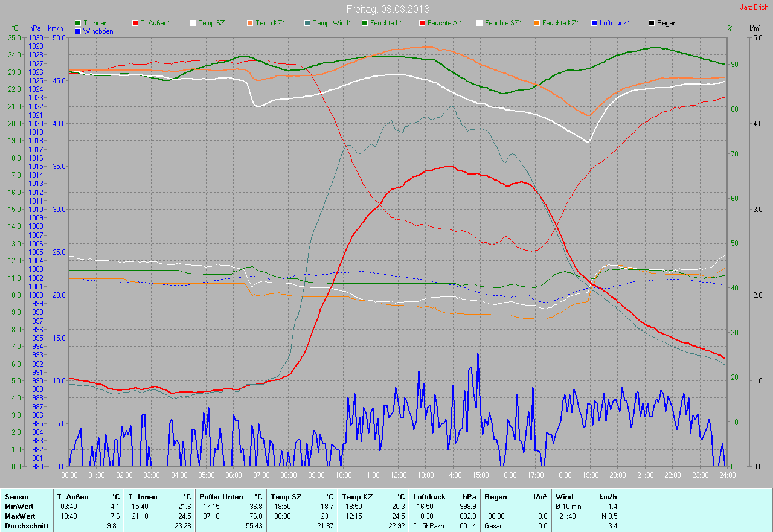Click the hPa axis unit label
Viewport: 773px width, 532px height.
coord(34,28)
